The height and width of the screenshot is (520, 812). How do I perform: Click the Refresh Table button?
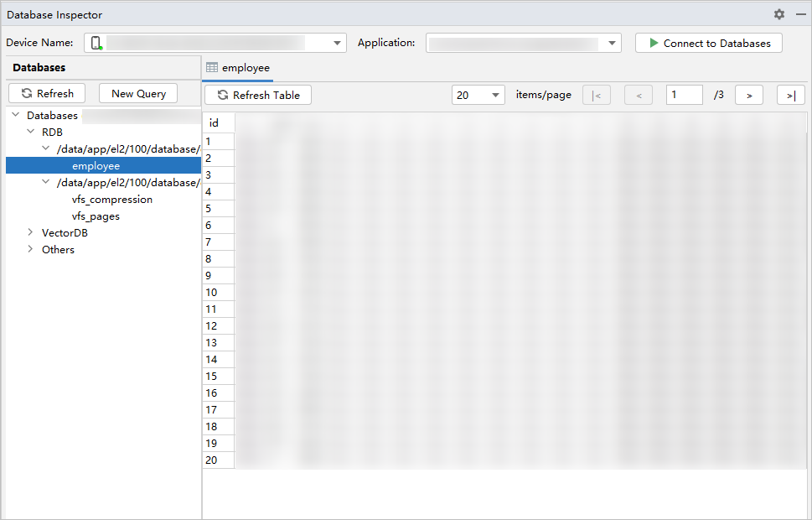(x=258, y=95)
